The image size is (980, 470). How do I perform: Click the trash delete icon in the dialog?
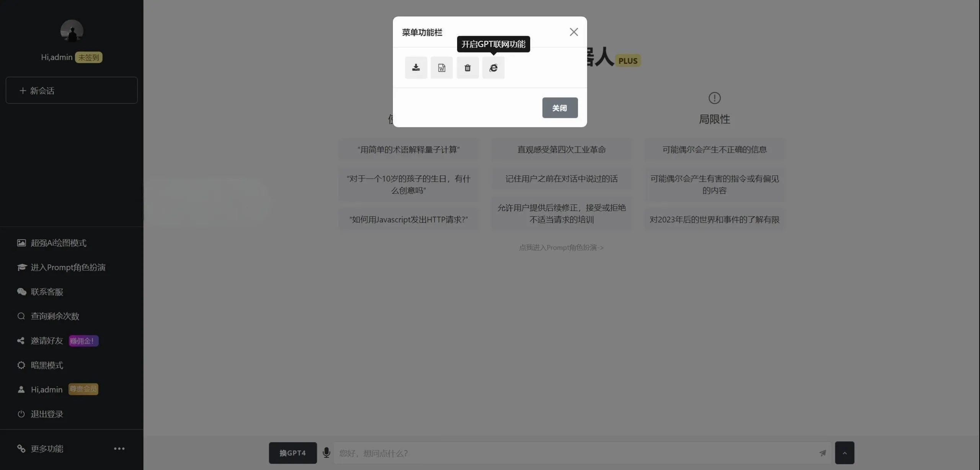467,68
